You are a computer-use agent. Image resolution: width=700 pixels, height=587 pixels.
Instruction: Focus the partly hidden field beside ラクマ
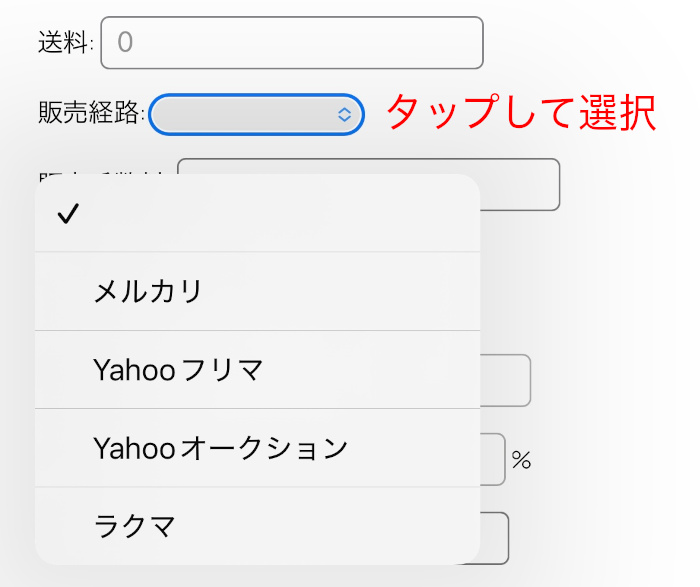point(495,538)
